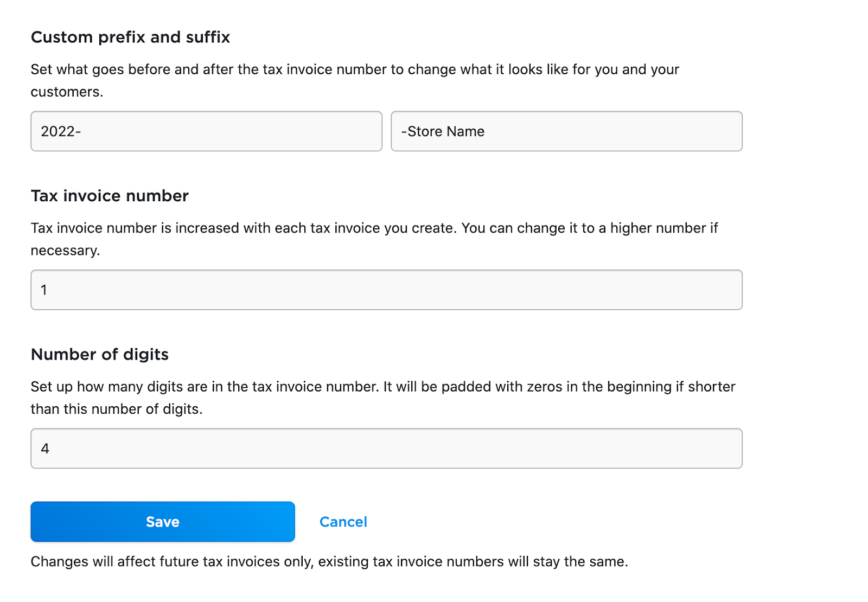Image resolution: width=868 pixels, height=602 pixels.
Task: Focus the Tax invoice number input box
Action: click(386, 290)
